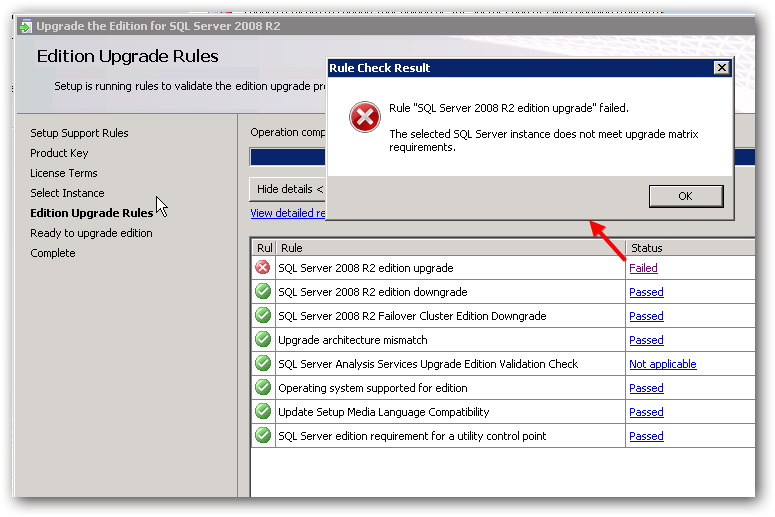Click green check icon for Operating system supported rule
Viewport: 775px width, 517px height.
pyautogui.click(x=262, y=388)
